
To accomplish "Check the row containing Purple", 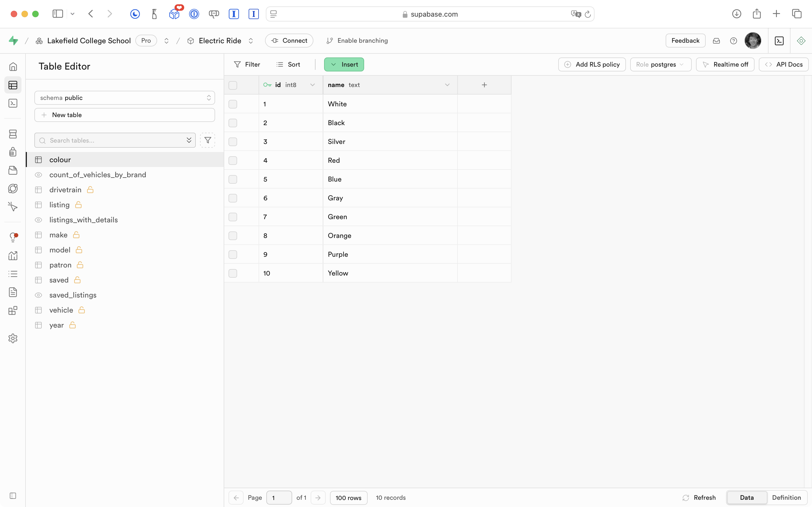I will (233, 255).
